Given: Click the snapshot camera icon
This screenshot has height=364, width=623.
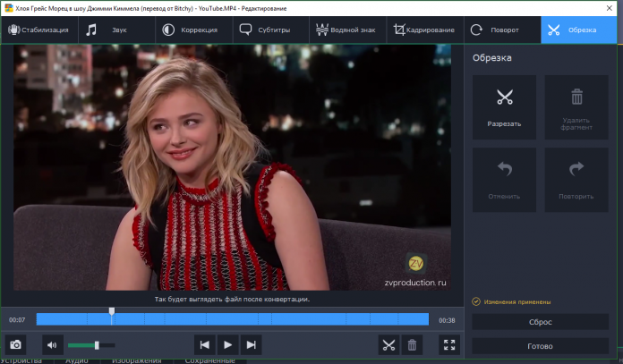Looking at the screenshot, I should click(x=15, y=344).
